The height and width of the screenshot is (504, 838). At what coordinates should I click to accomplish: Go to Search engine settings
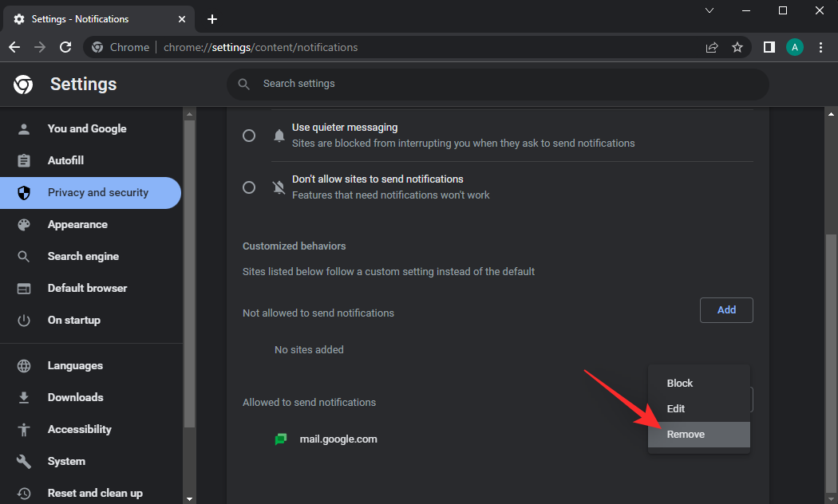(83, 257)
